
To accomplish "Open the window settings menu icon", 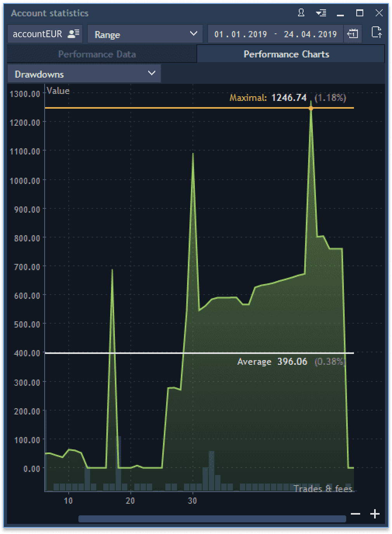I will point(320,13).
